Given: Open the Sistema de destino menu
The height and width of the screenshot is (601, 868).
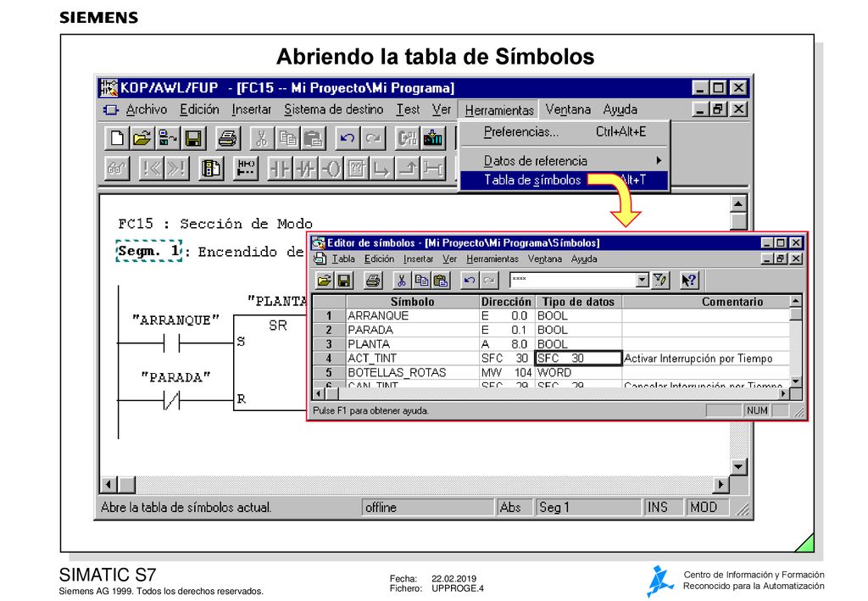Looking at the screenshot, I should pyautogui.click(x=334, y=109).
